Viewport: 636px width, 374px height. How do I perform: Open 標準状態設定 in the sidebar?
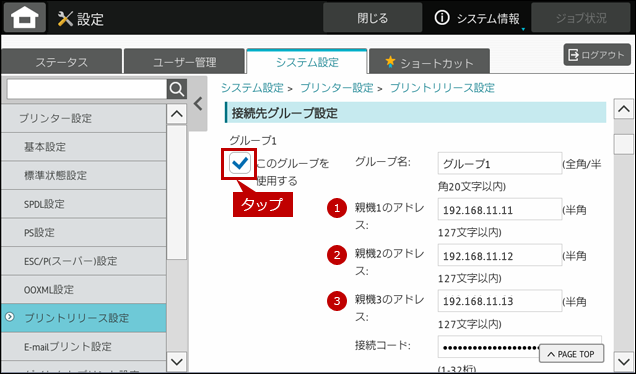point(84,175)
